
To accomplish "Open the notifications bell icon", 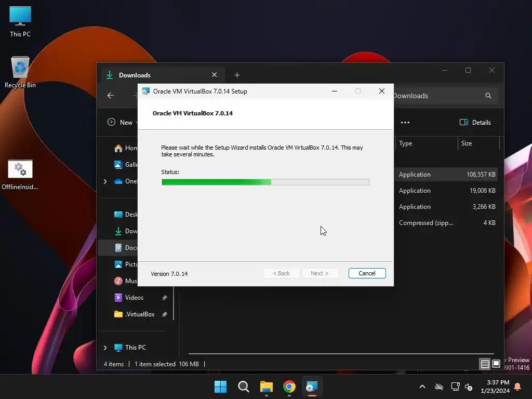I will (518, 387).
